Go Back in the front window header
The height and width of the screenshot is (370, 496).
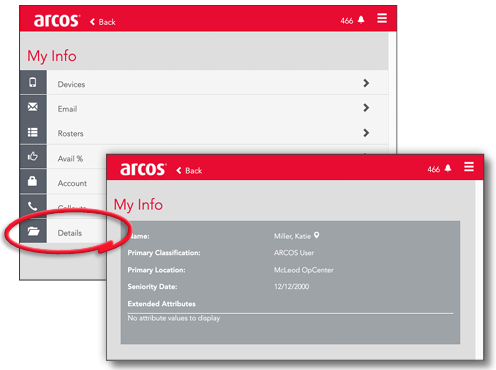click(189, 171)
